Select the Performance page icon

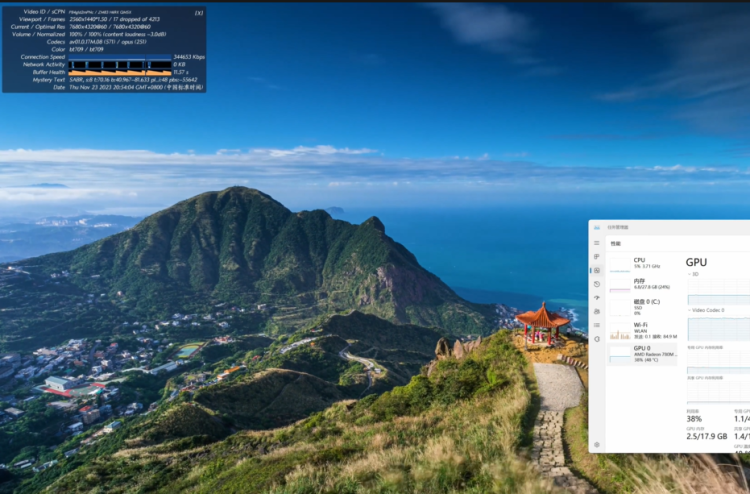click(596, 271)
